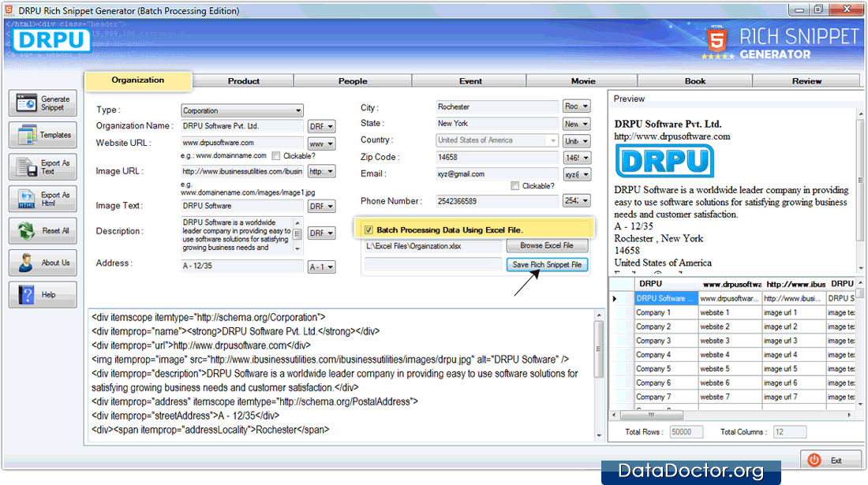
Task: Click the Image URL input field
Action: pos(242,171)
